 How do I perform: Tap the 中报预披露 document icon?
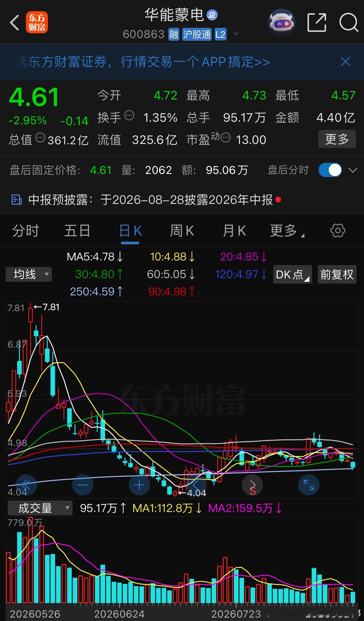pyautogui.click(x=16, y=200)
